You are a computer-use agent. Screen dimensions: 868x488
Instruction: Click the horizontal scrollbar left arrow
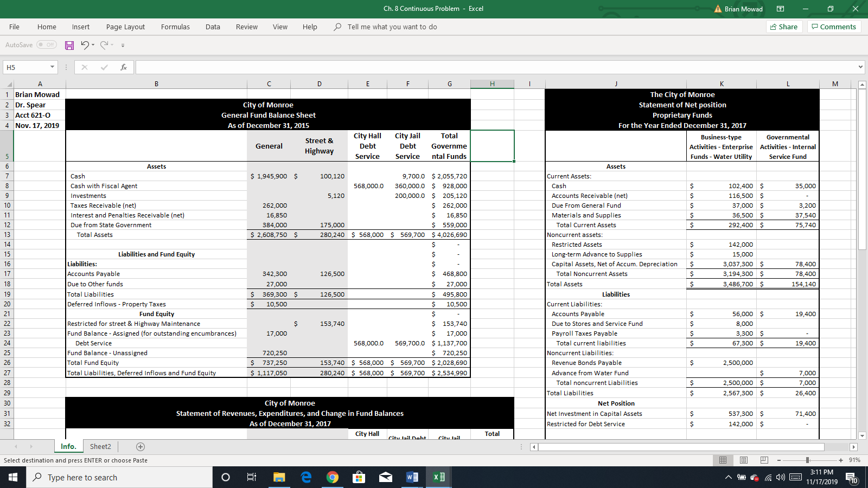(534, 447)
